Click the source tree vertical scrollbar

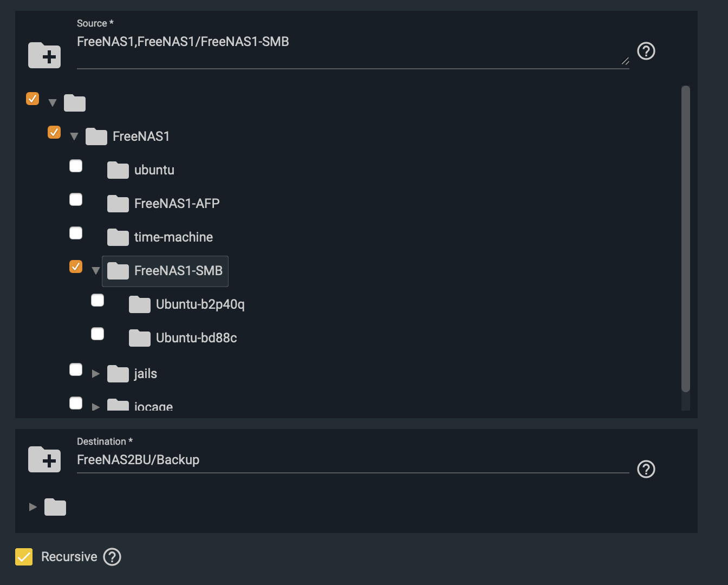click(686, 238)
